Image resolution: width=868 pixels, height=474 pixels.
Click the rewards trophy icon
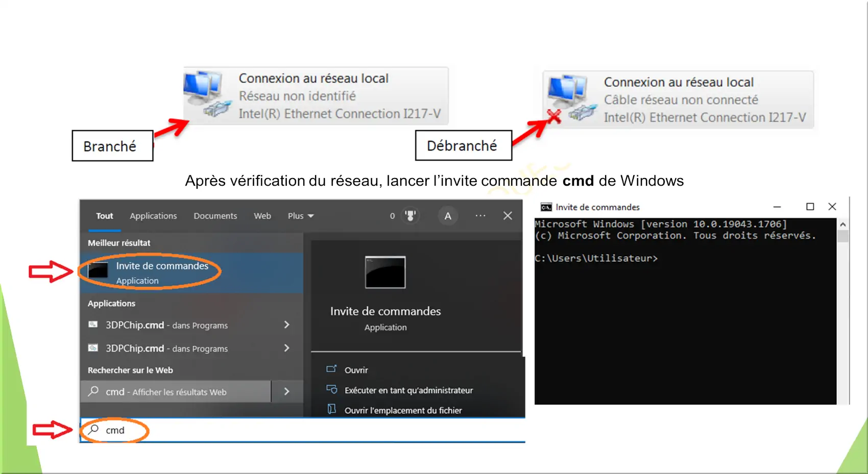click(410, 216)
